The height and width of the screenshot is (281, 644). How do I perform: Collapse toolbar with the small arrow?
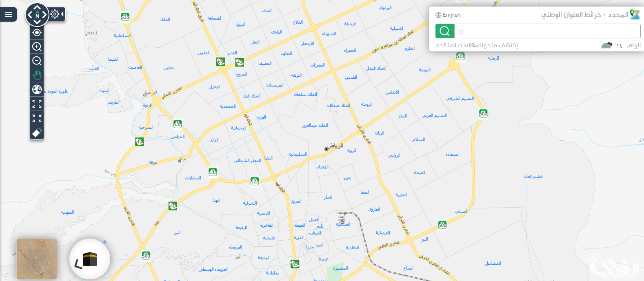point(62,14)
